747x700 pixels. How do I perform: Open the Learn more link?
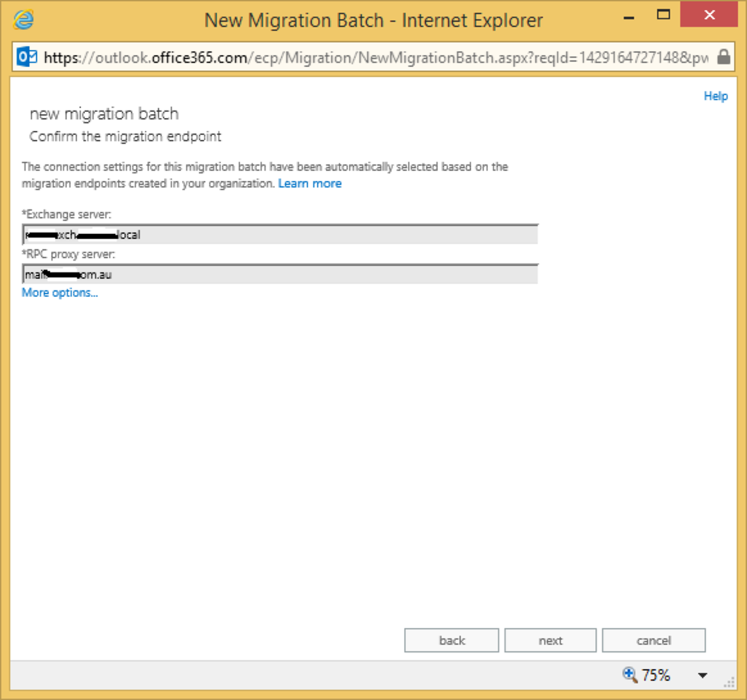[309, 183]
